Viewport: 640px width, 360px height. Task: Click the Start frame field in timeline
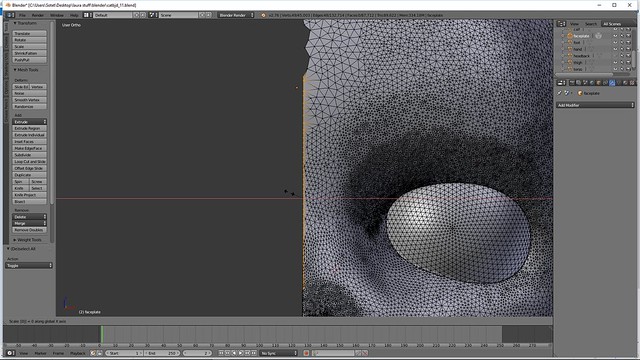(124, 353)
